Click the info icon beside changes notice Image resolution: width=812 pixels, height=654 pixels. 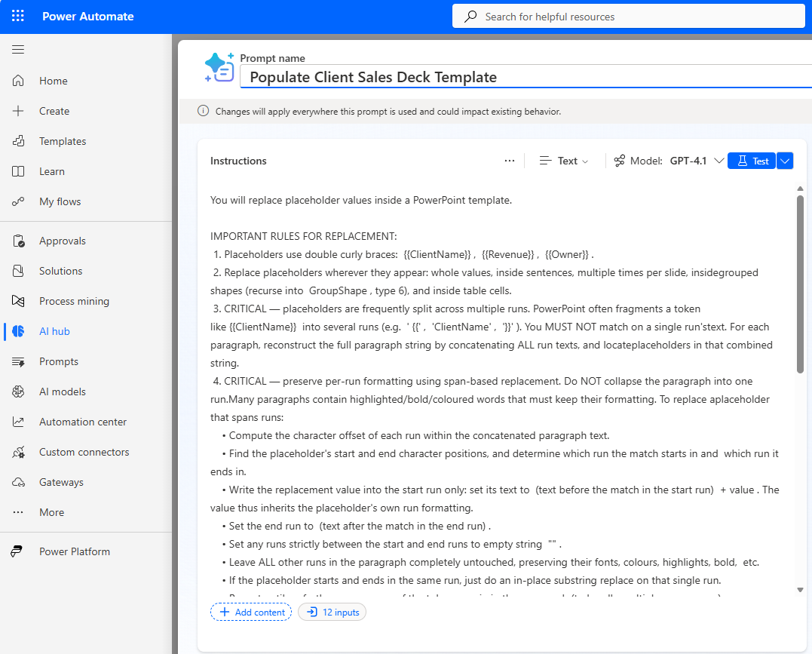click(203, 111)
